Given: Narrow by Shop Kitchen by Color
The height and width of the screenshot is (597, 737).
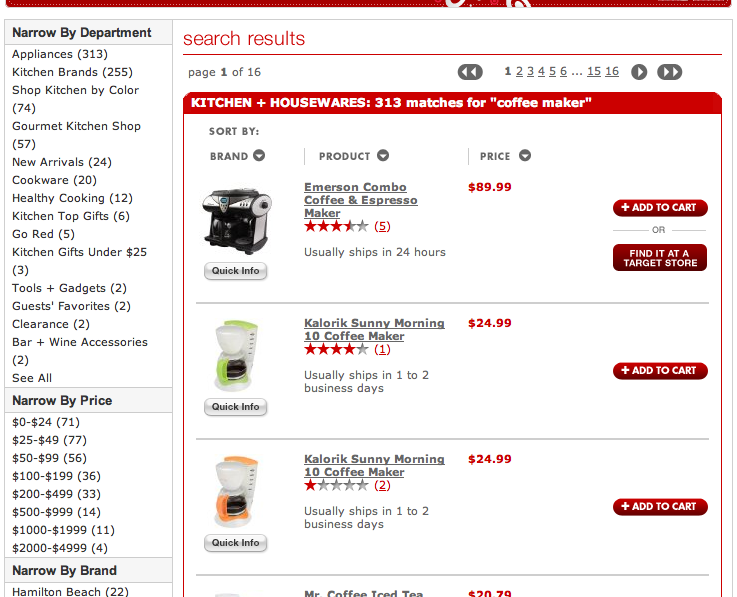Looking at the screenshot, I should pos(76,99).
